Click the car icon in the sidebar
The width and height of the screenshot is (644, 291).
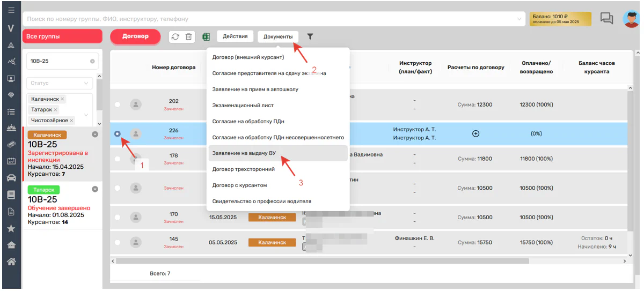point(11,177)
